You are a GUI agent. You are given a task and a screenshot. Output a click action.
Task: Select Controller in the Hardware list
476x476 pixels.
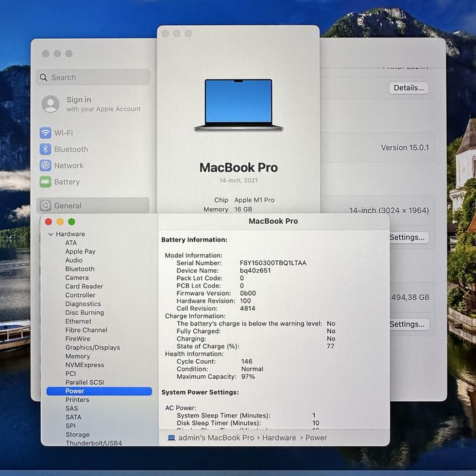click(x=80, y=295)
